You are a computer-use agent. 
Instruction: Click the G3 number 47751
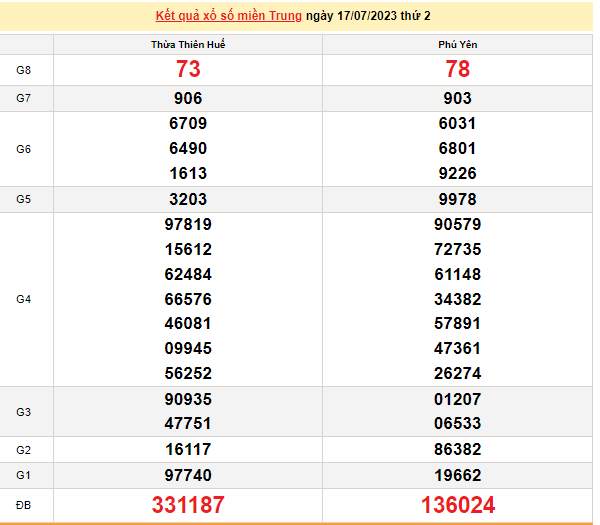[188, 423]
